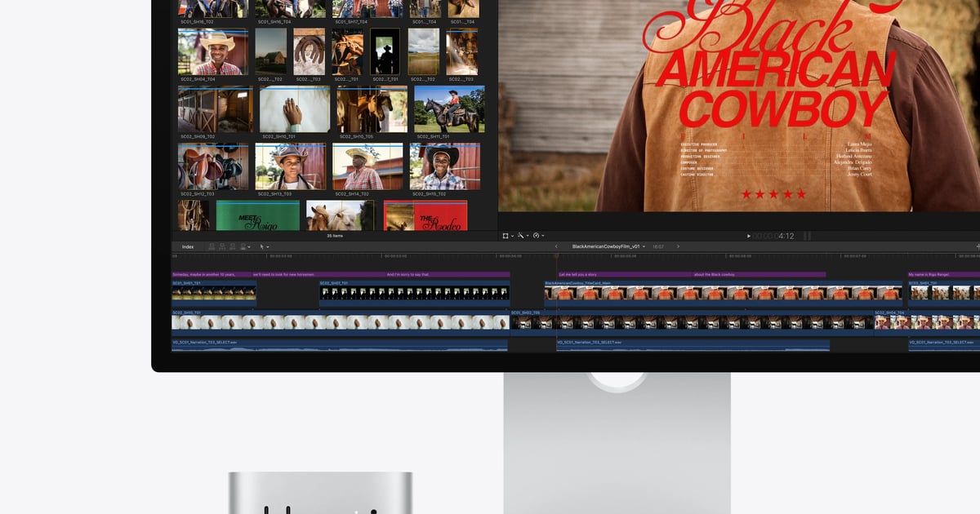This screenshot has width=980, height=514.
Task: Click the 16:07 project duration text
Action: point(658,246)
